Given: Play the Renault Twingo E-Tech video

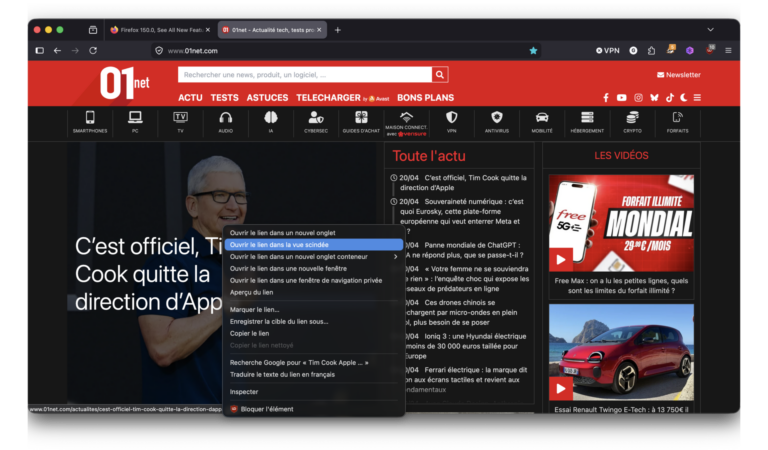Looking at the screenshot, I should (x=561, y=389).
